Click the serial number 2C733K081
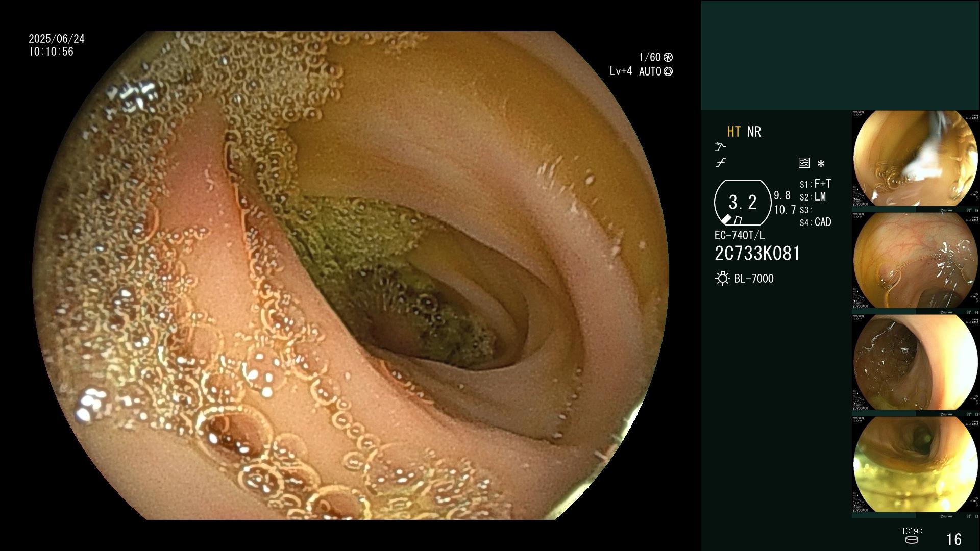 [757, 254]
